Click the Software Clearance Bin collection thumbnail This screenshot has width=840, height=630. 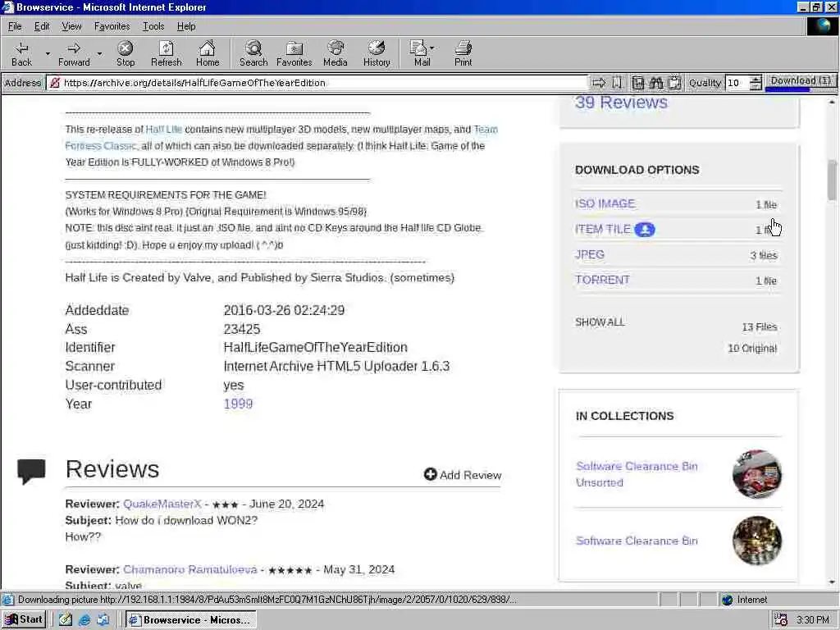(756, 540)
